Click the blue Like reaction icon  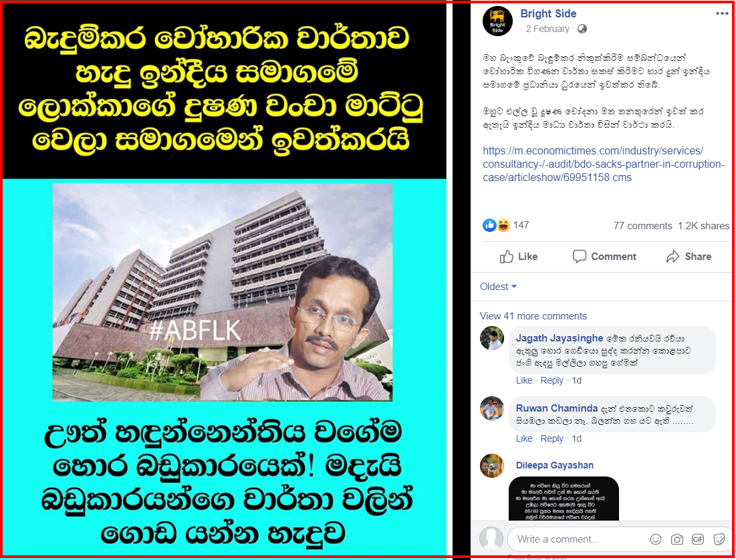(489, 225)
